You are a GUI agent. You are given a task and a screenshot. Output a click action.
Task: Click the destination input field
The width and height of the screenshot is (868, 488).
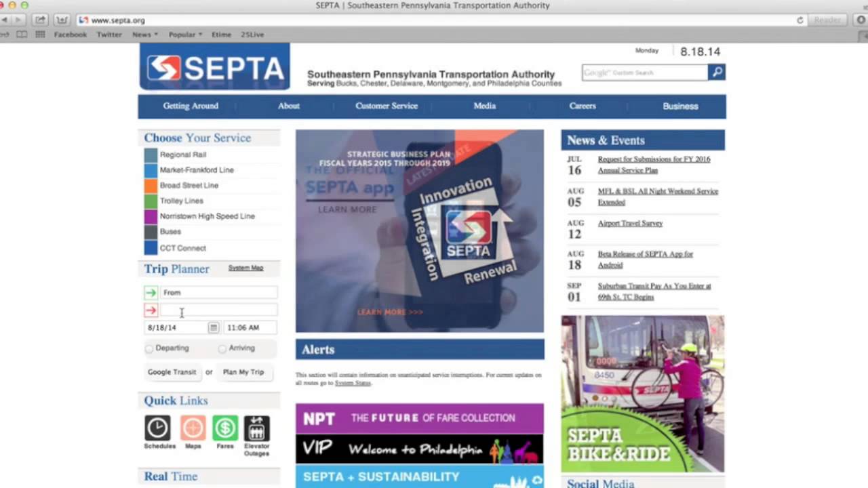218,310
